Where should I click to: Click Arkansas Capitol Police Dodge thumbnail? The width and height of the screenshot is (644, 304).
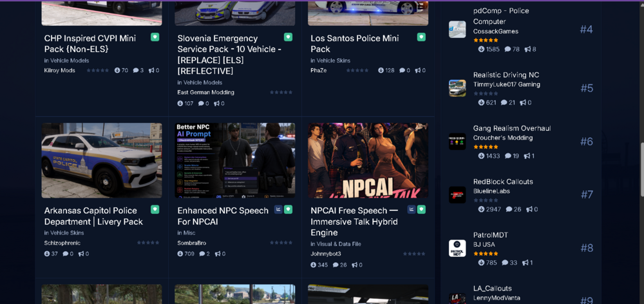[x=102, y=160]
